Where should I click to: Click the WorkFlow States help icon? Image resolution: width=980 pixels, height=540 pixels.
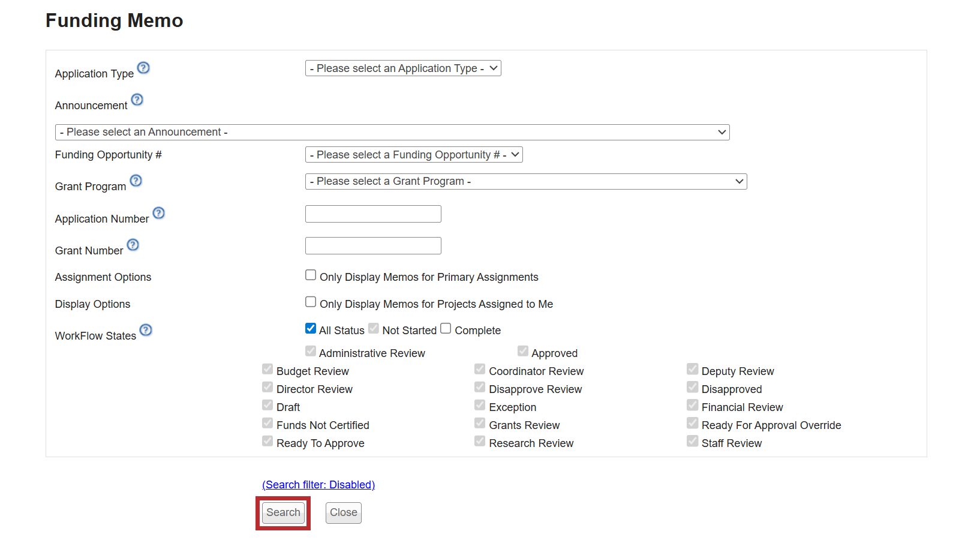tap(146, 330)
